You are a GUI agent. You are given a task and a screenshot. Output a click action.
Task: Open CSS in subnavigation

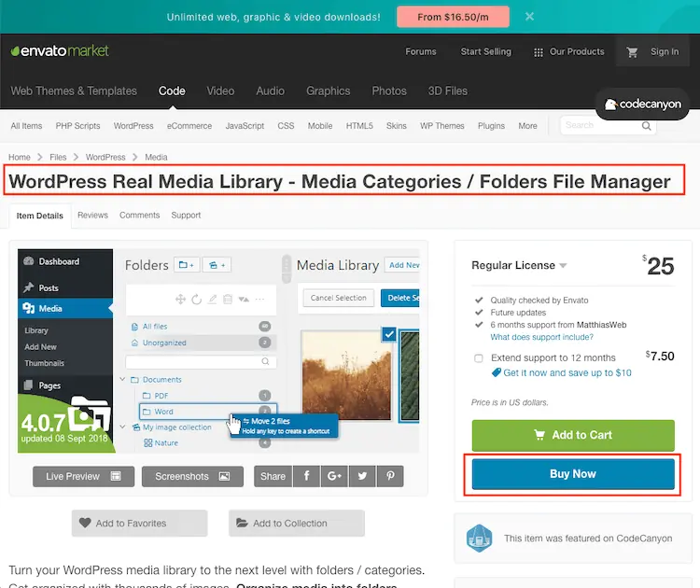(x=286, y=126)
